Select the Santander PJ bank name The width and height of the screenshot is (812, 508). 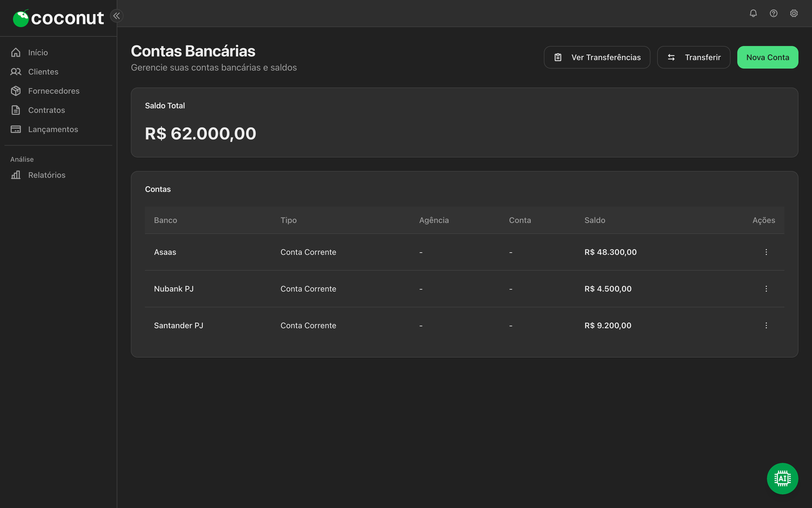[x=178, y=325]
